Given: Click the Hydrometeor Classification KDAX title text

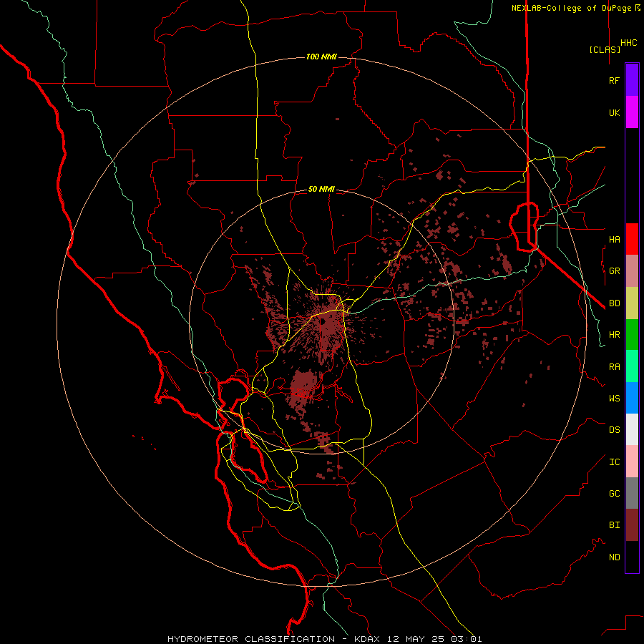Looking at the screenshot, I should 324,639.
